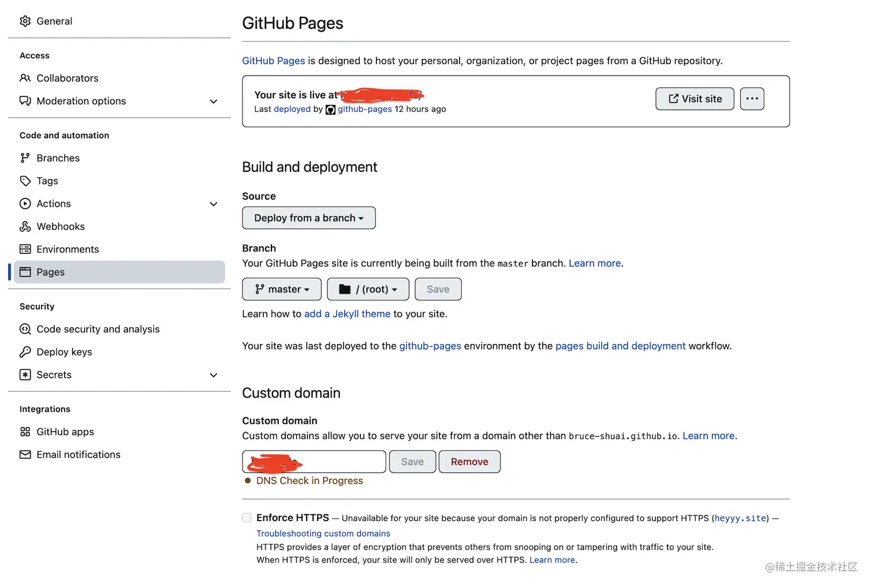This screenshot has height=588, width=873.
Task: Click the Remove custom domain button
Action: pyautogui.click(x=469, y=462)
